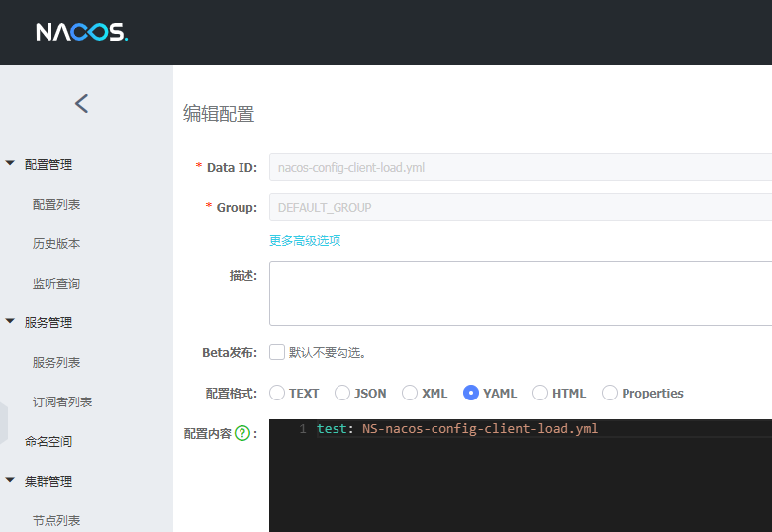772x532 pixels.
Task: Click 配置管理 menu heading
Action: [48, 165]
